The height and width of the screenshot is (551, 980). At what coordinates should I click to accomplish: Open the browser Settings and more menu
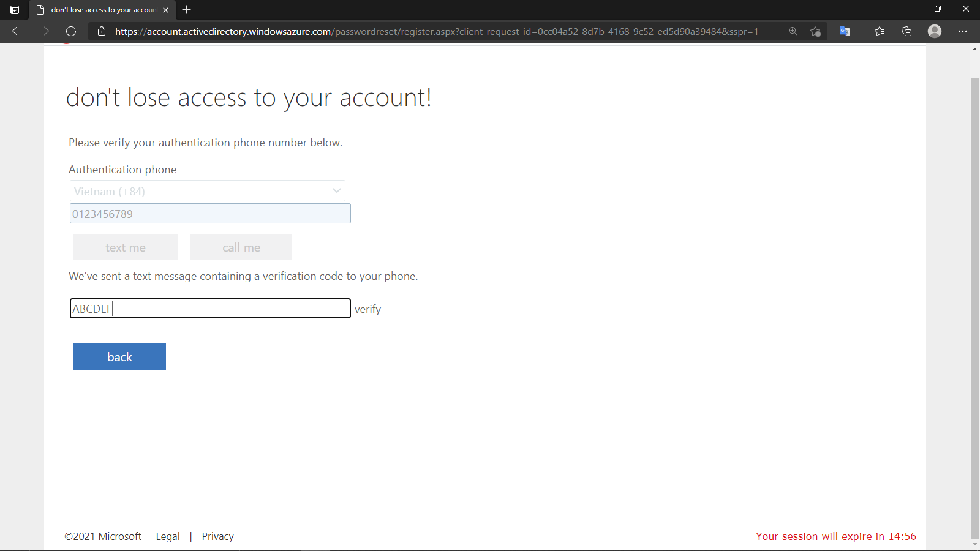pos(963,31)
